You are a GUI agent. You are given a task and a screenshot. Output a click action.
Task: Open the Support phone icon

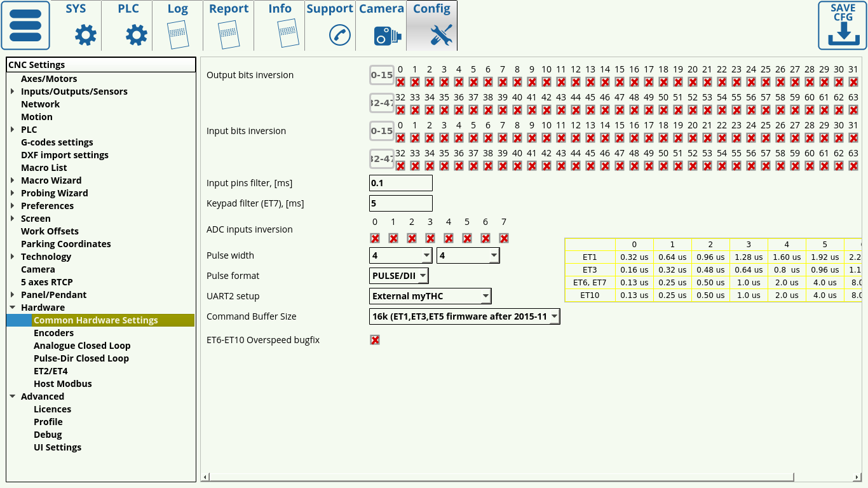pyautogui.click(x=340, y=35)
